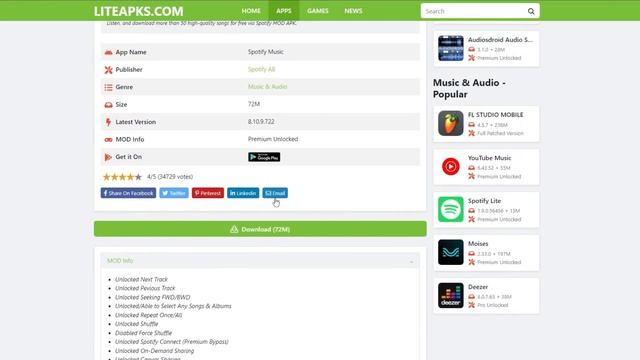The image size is (640, 360).
Task: Click the Unlocked Previous Track item
Action: tap(145, 289)
